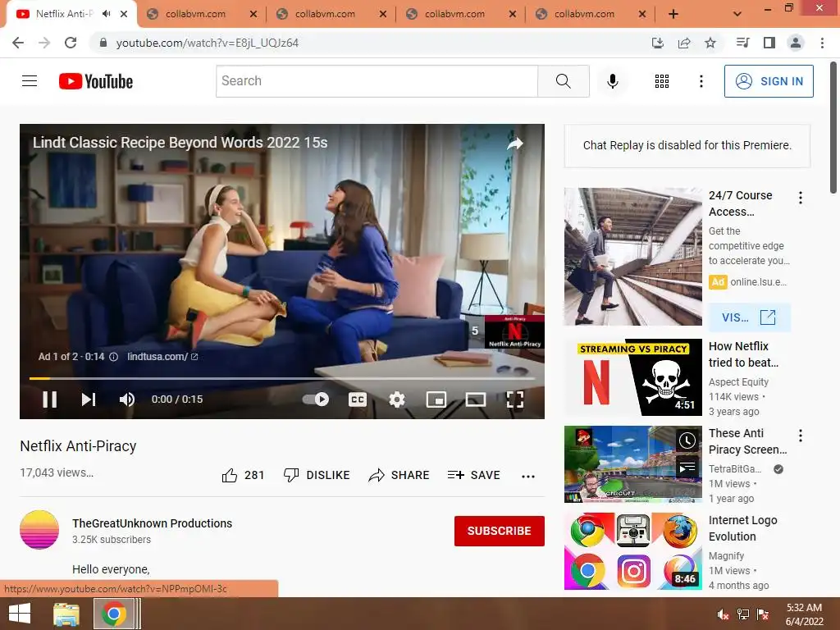Open SHARE dialog for video
The height and width of the screenshot is (630, 840).
coord(399,475)
